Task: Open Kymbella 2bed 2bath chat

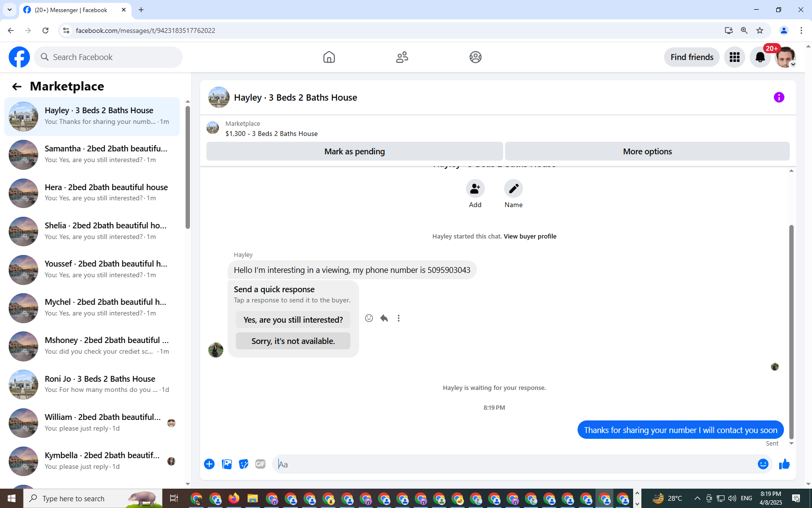Action: point(92,461)
